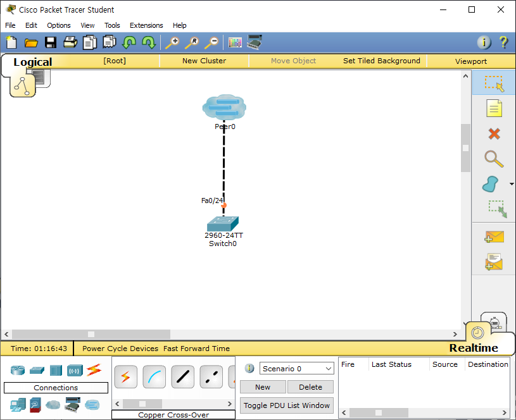516x420 pixels.
Task: Choose the Place Note tool
Action: 494,109
